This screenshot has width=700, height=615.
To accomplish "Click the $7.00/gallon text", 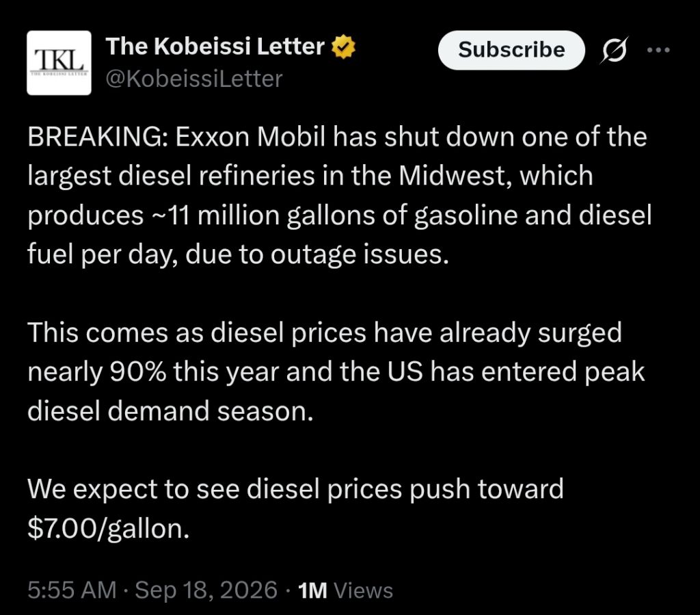I will click(x=109, y=528).
